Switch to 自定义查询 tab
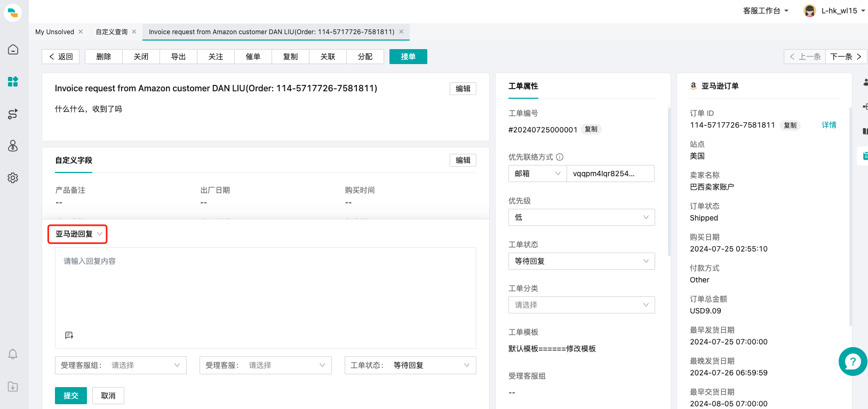The image size is (868, 409). (112, 32)
